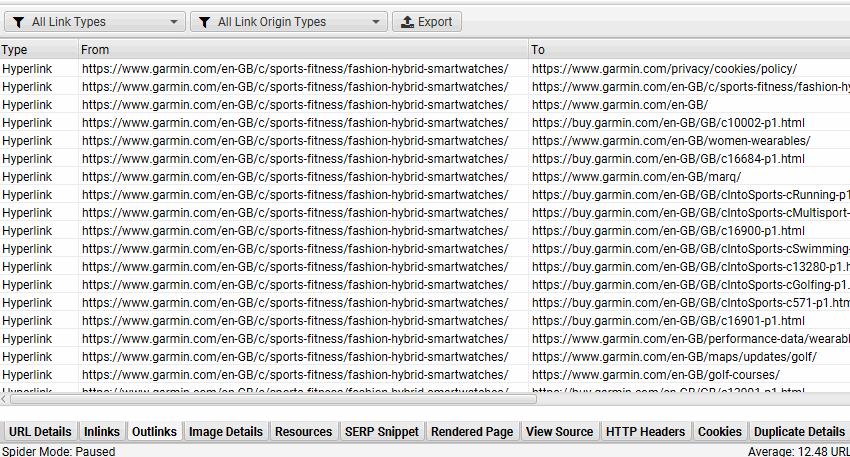Open the Rendered Page tab
This screenshot has height=457, width=850.
[x=472, y=431]
